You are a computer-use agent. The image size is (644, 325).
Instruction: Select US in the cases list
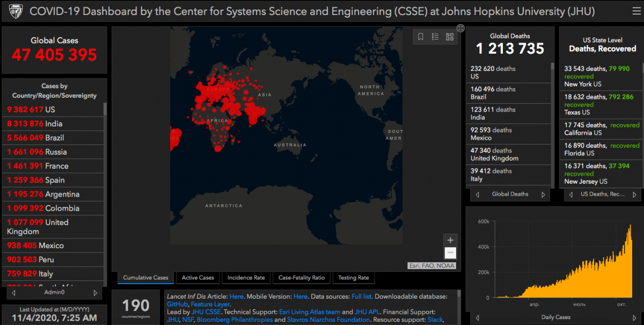(54, 110)
